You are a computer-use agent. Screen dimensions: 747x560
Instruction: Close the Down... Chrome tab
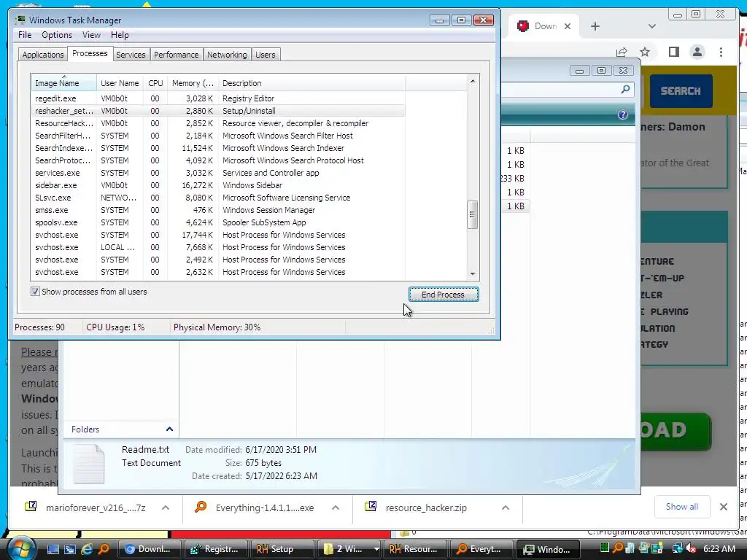point(568,27)
